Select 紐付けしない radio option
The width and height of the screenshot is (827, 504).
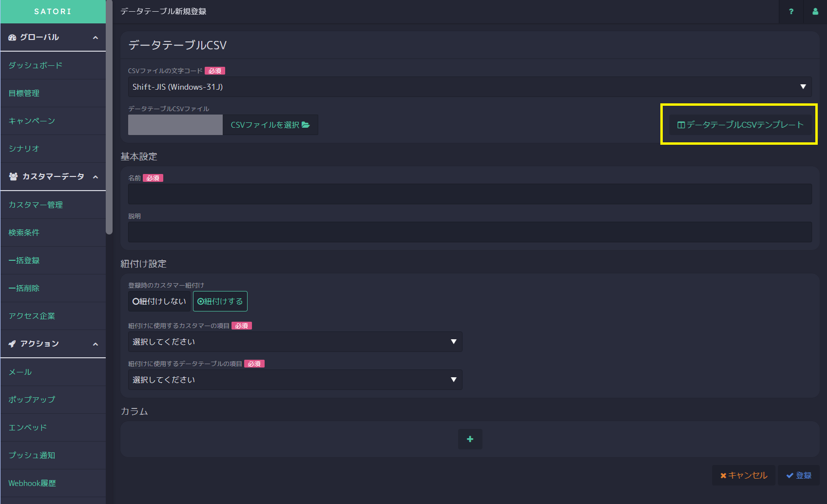point(159,301)
